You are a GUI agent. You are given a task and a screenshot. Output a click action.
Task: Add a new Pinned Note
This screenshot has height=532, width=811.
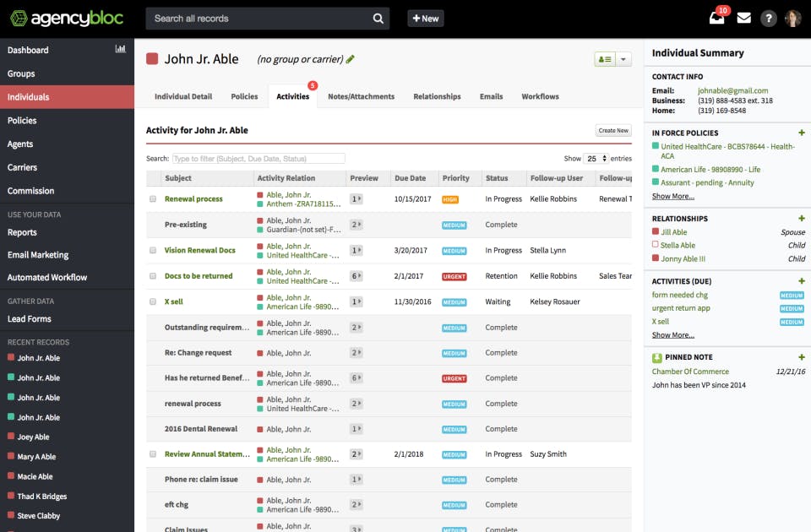[x=801, y=357]
